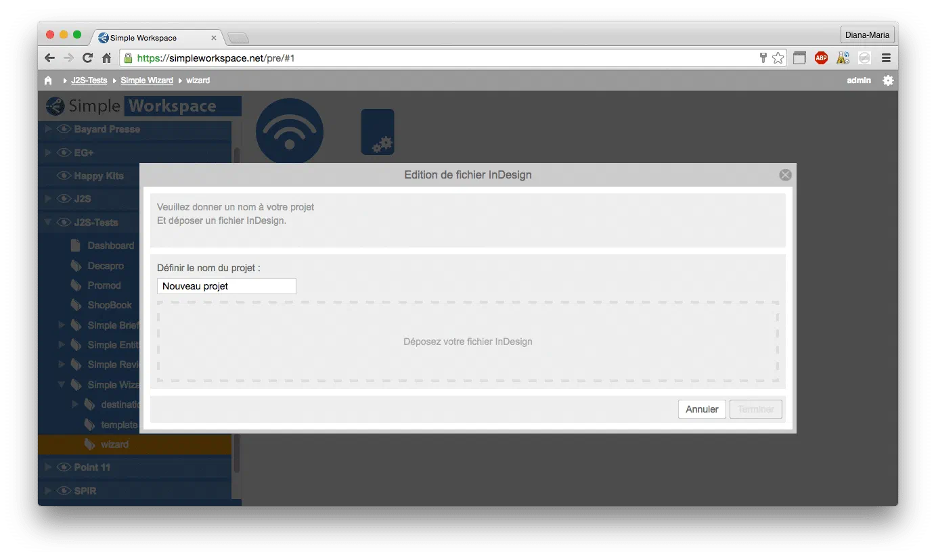Open the browser home page icon

point(106,58)
